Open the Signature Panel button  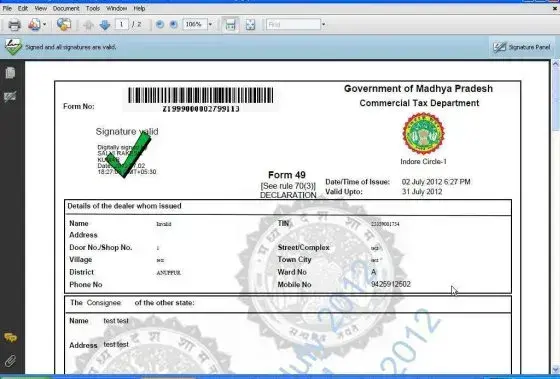[522, 47]
